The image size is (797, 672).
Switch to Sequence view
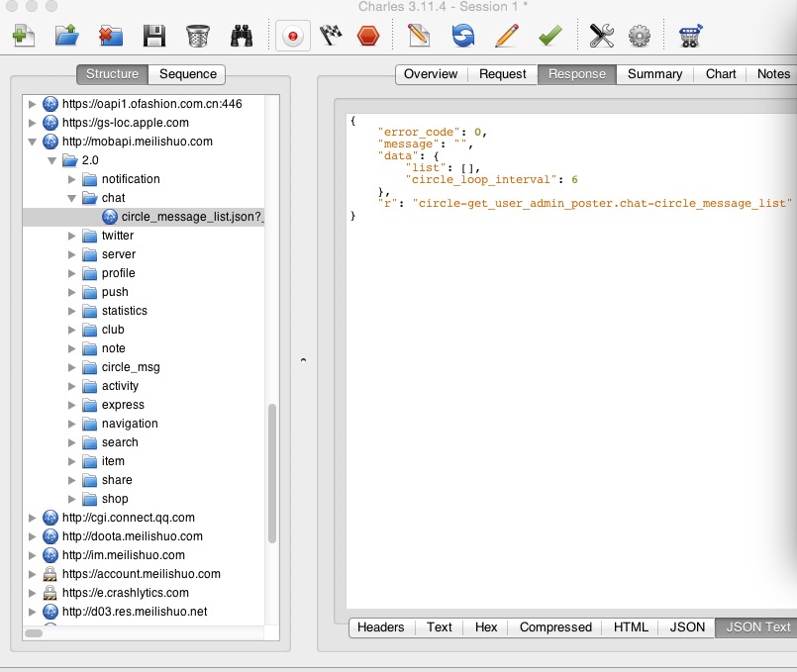(187, 74)
